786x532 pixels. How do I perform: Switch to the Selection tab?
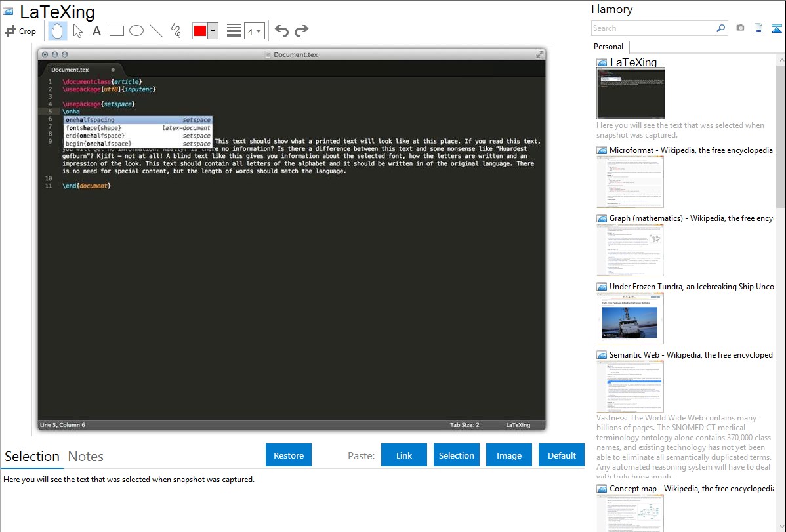[x=32, y=457]
